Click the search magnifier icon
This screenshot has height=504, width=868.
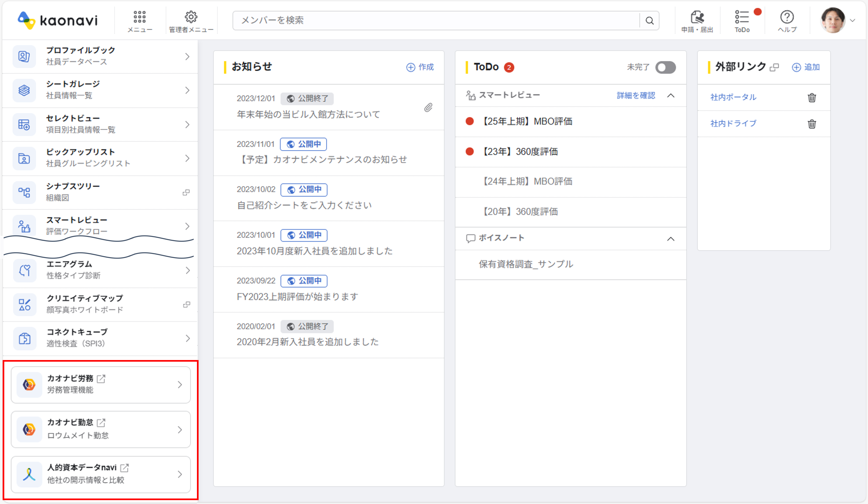point(649,21)
